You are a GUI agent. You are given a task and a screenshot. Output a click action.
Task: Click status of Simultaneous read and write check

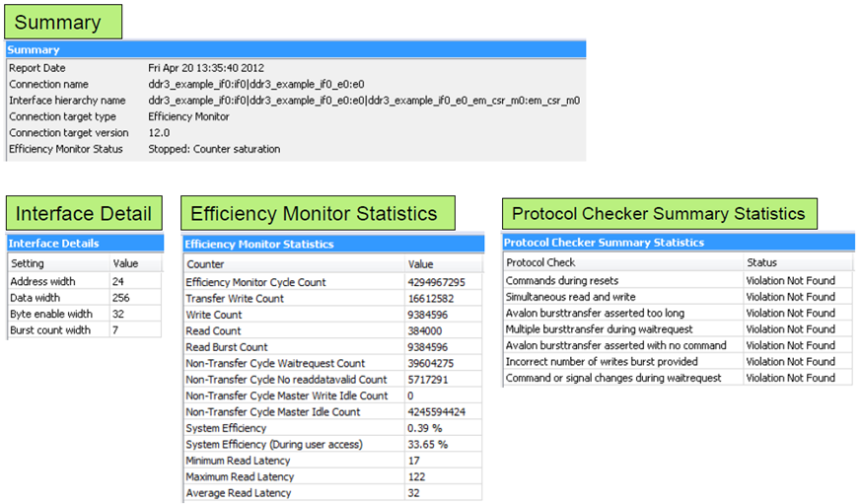(x=791, y=297)
